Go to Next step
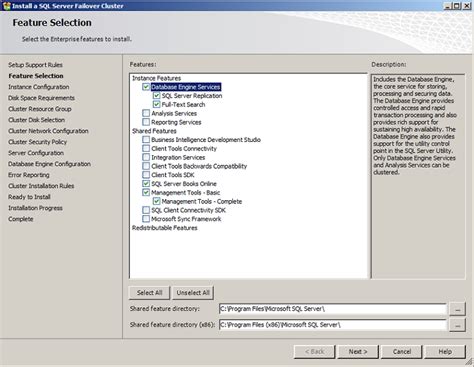This screenshot has width=474, height=367. (x=358, y=352)
